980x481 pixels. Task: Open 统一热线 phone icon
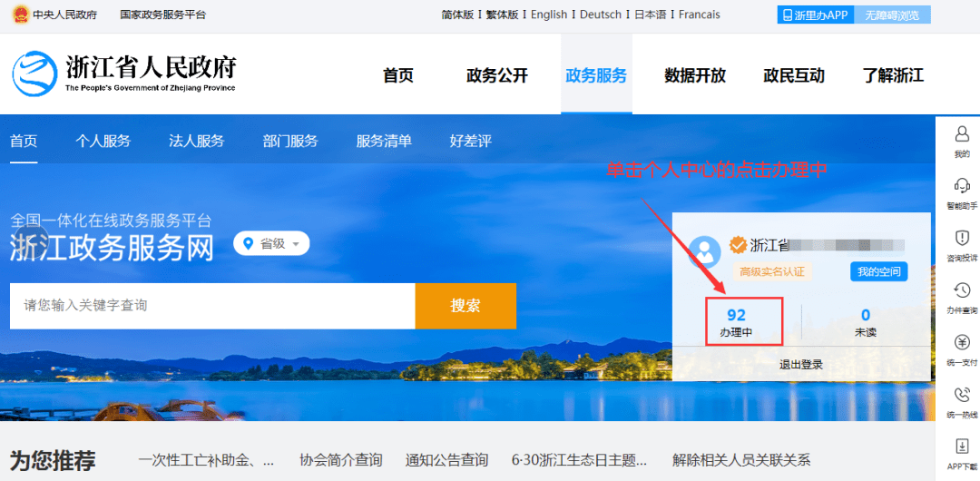(x=962, y=395)
